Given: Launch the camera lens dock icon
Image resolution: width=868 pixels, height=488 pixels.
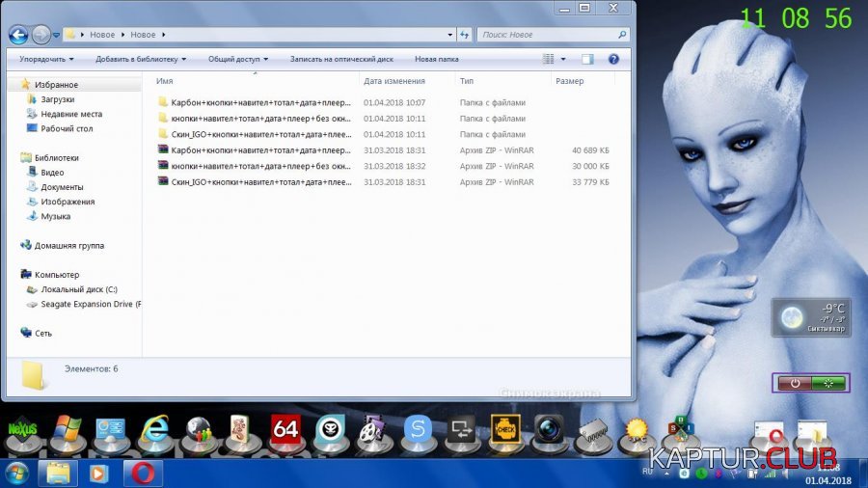Looking at the screenshot, I should pos(549,429).
